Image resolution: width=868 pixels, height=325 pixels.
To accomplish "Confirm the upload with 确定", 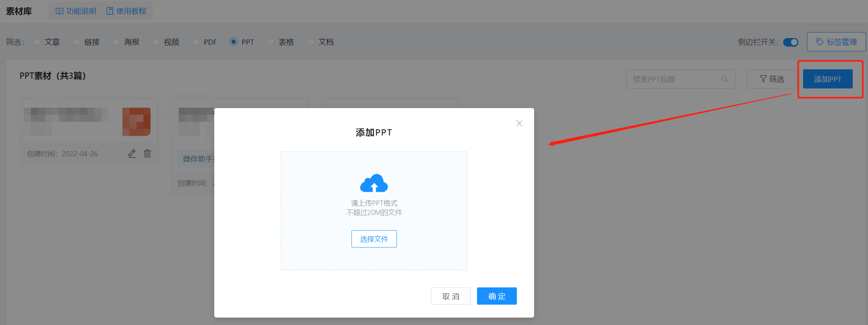I will 497,296.
